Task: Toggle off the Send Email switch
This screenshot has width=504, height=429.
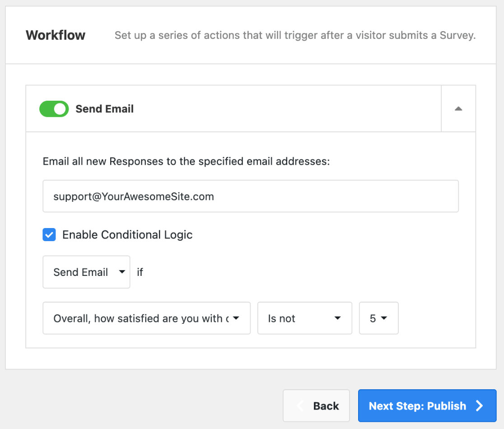Action: (54, 109)
